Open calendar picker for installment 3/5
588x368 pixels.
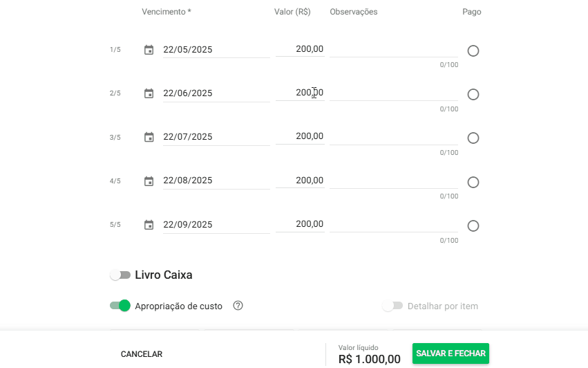149,137
